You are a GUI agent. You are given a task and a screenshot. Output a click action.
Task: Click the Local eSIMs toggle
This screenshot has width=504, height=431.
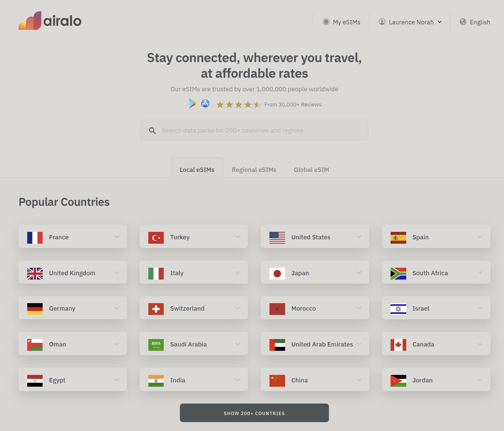click(197, 169)
